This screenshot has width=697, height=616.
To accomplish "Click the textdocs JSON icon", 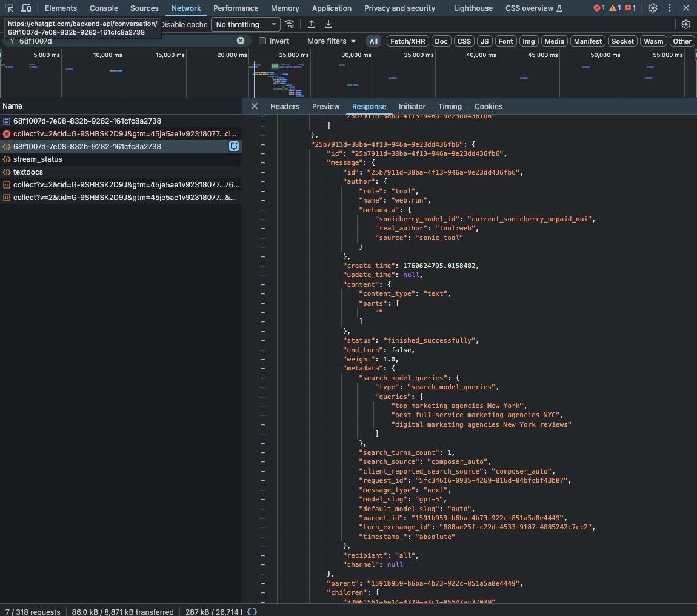I will [x=7, y=172].
